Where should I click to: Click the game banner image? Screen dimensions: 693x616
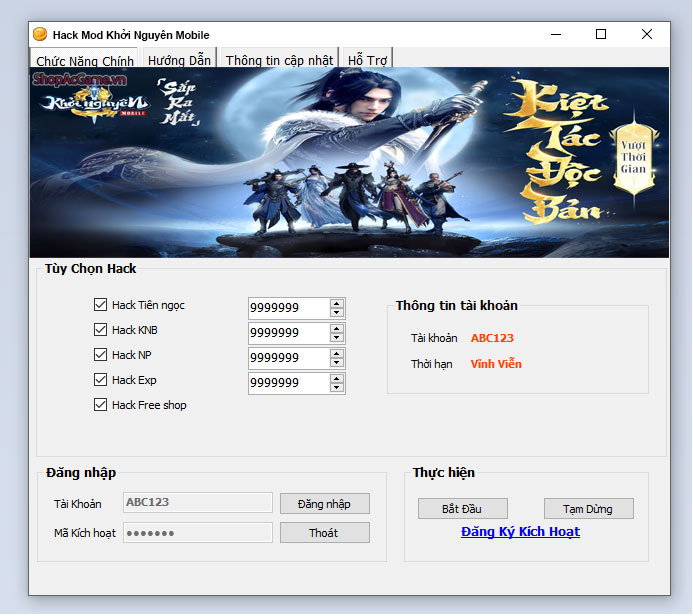click(349, 163)
